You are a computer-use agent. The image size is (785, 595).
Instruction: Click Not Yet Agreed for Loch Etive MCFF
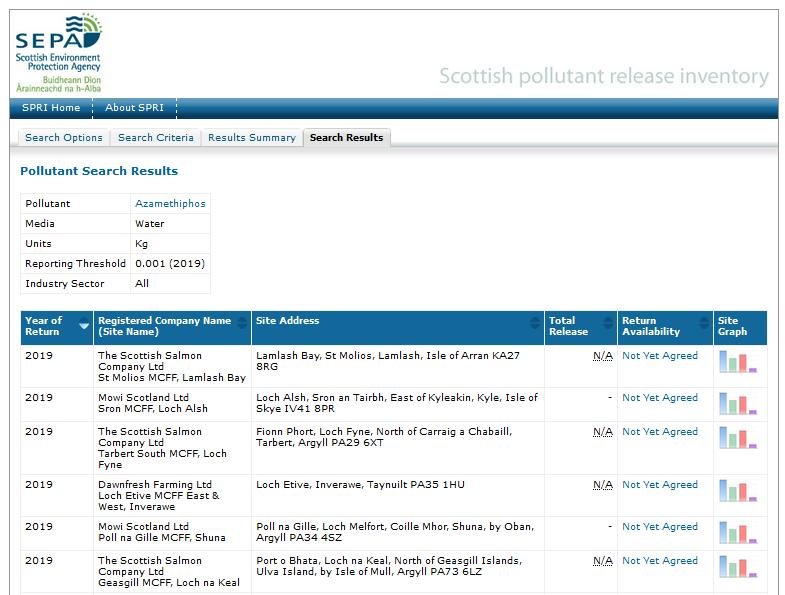tap(660, 485)
